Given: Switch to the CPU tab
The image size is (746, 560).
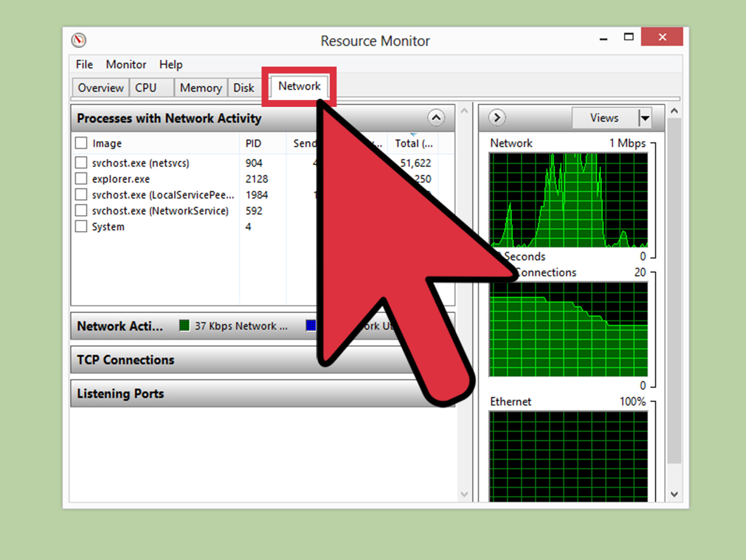Looking at the screenshot, I should (x=152, y=88).
